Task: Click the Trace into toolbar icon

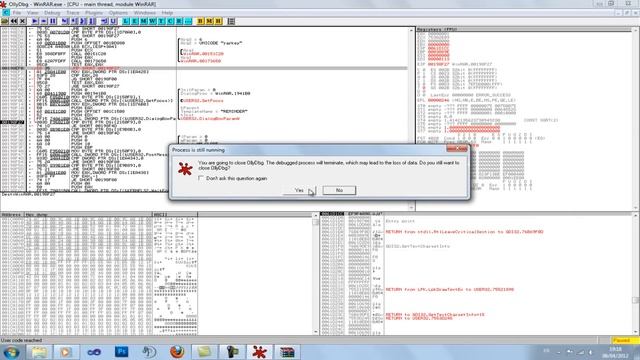Action: 83,21
